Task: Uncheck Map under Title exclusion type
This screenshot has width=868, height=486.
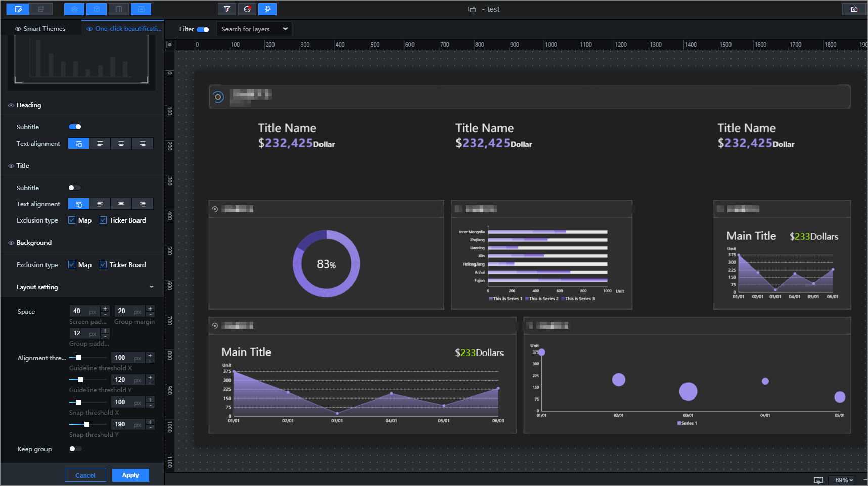Action: tap(72, 220)
